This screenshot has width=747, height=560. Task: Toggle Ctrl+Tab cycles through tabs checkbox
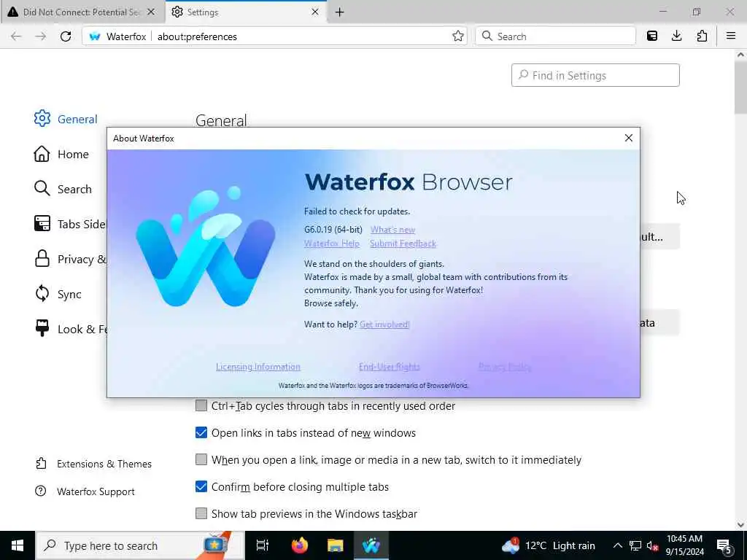201,405
